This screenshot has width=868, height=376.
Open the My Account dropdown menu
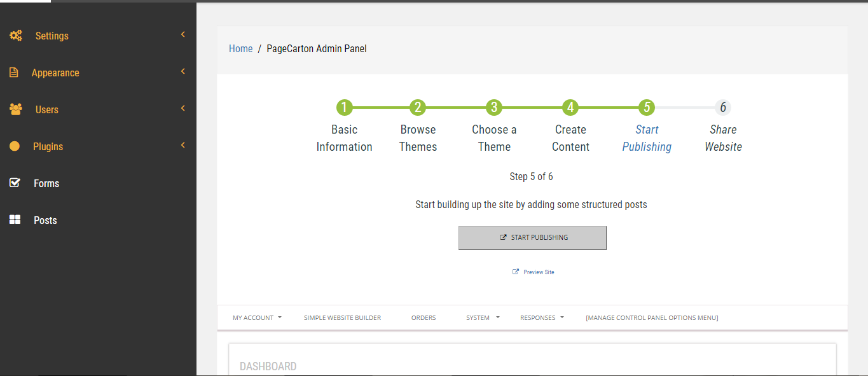(257, 317)
